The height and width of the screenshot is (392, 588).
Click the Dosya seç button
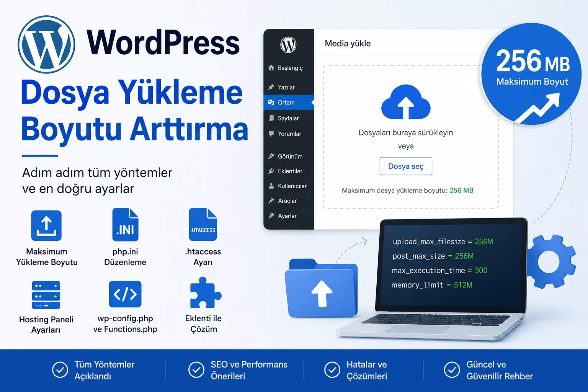coord(406,166)
